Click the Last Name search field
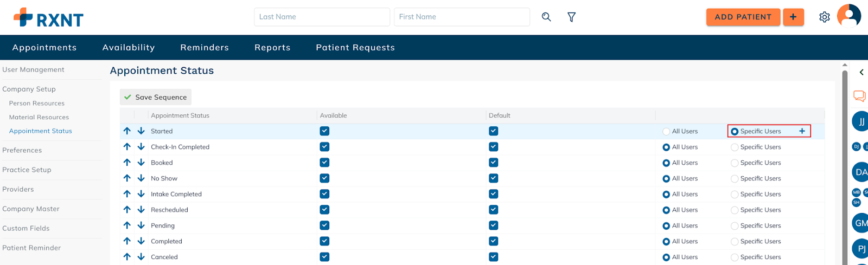The height and width of the screenshot is (265, 868). tap(322, 17)
